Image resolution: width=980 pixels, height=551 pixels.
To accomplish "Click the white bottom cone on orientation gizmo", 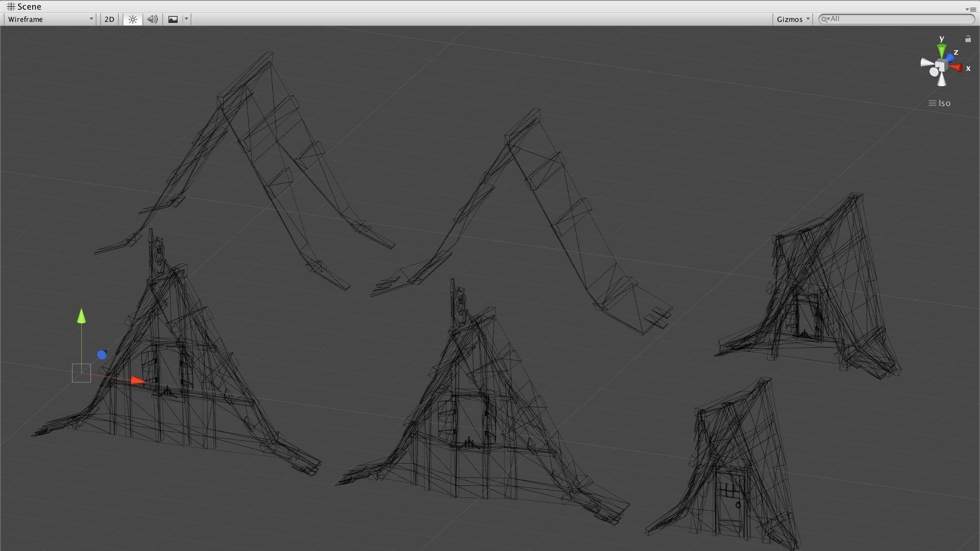I will [942, 80].
